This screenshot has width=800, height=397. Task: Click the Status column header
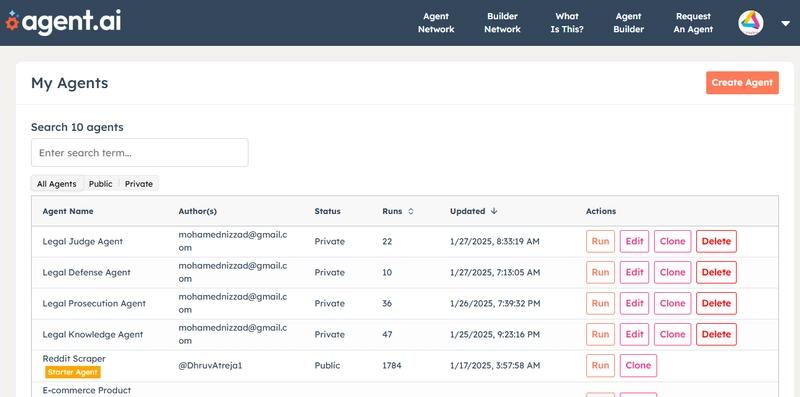pyautogui.click(x=328, y=211)
